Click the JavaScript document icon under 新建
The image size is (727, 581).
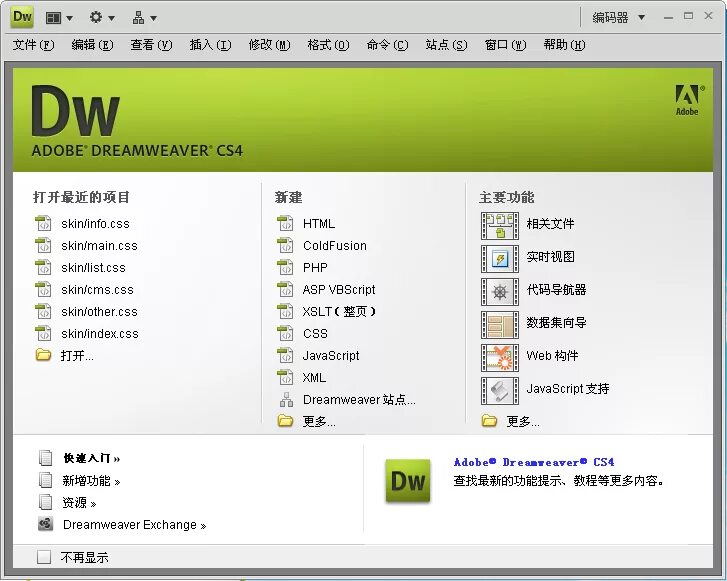click(285, 355)
